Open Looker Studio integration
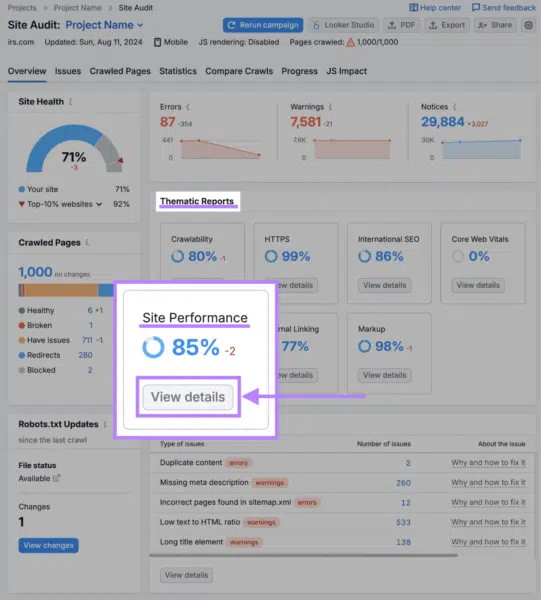The height and width of the screenshot is (600, 541). coord(343,25)
